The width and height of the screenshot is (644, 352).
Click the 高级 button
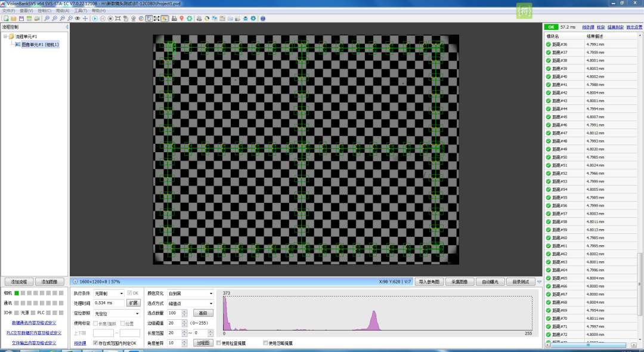pyautogui.click(x=203, y=313)
